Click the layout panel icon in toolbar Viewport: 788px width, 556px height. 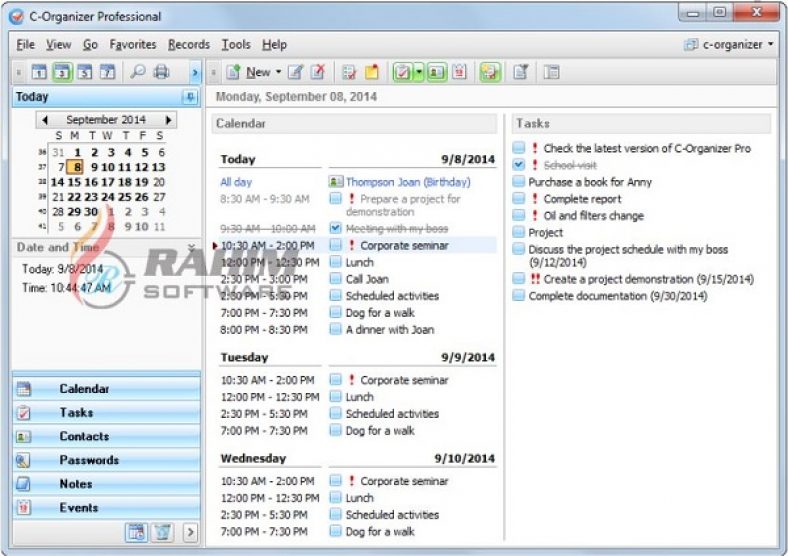pyautogui.click(x=551, y=72)
